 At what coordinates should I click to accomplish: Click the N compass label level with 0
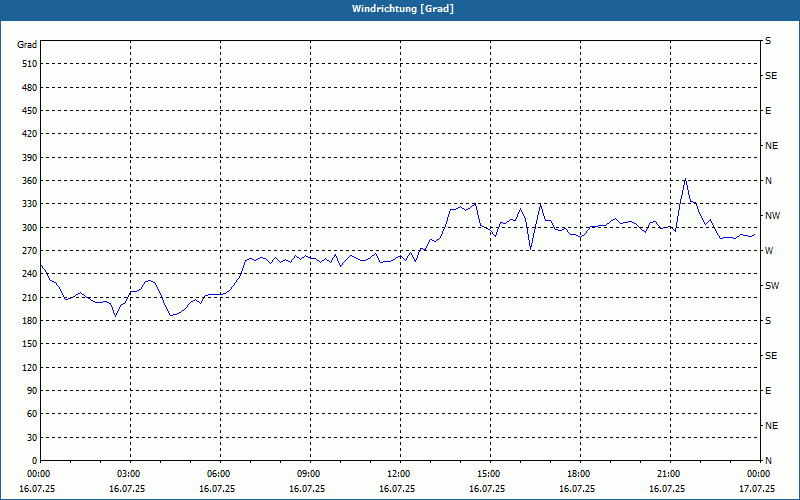[769, 461]
